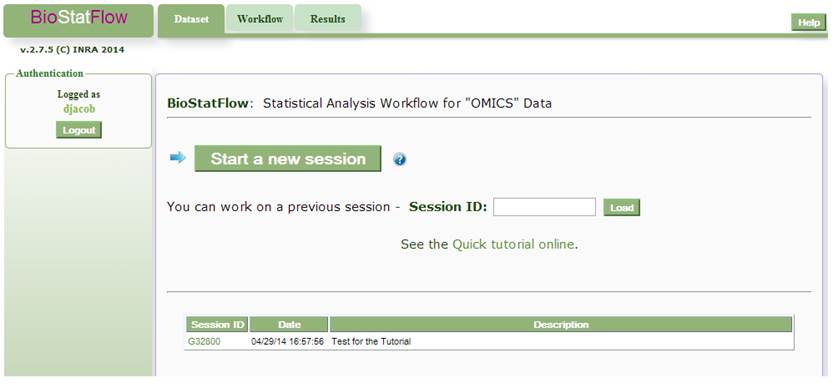Select the 'Test for the Tutorial' description cell
833x388 pixels.
pos(371,342)
